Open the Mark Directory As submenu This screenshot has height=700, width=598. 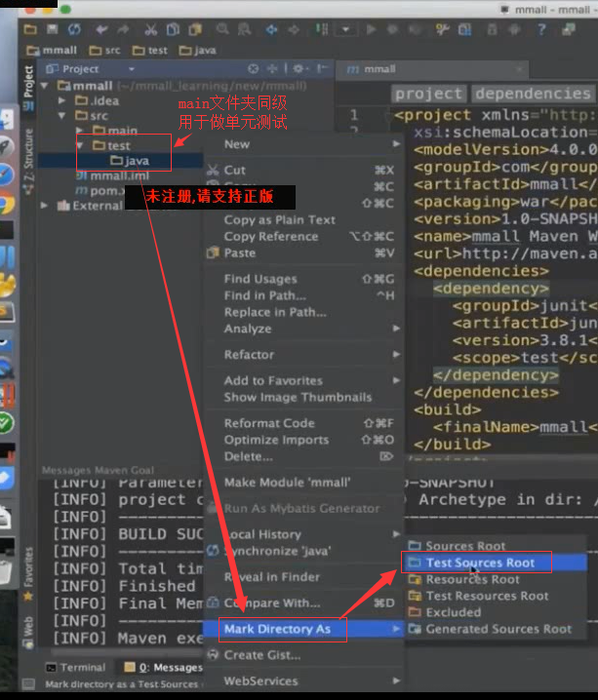(303, 629)
